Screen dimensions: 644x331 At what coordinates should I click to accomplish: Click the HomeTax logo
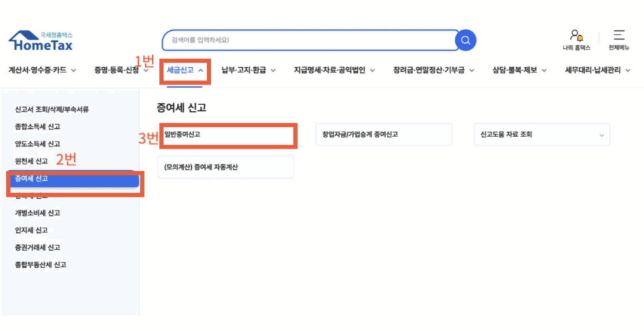tap(41, 42)
